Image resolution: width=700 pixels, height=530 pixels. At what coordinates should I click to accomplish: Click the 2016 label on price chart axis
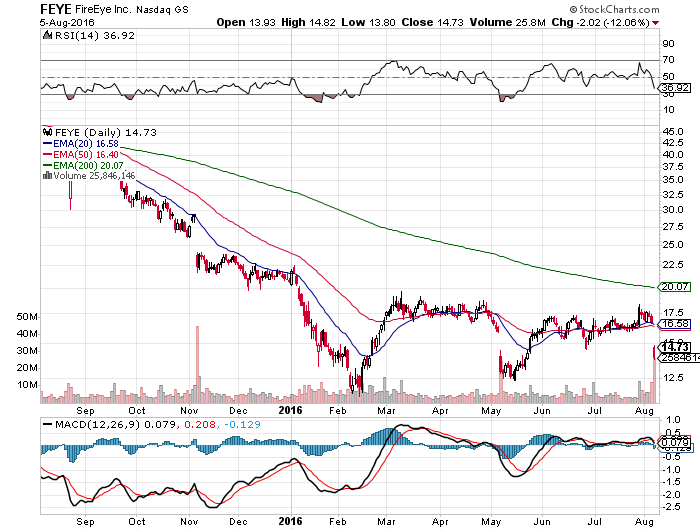point(290,410)
